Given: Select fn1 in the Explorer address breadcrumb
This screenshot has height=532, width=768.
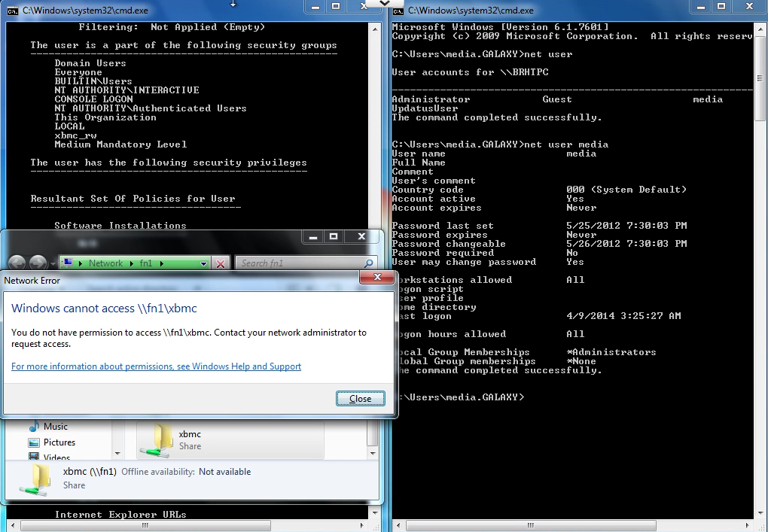Looking at the screenshot, I should point(146,263).
